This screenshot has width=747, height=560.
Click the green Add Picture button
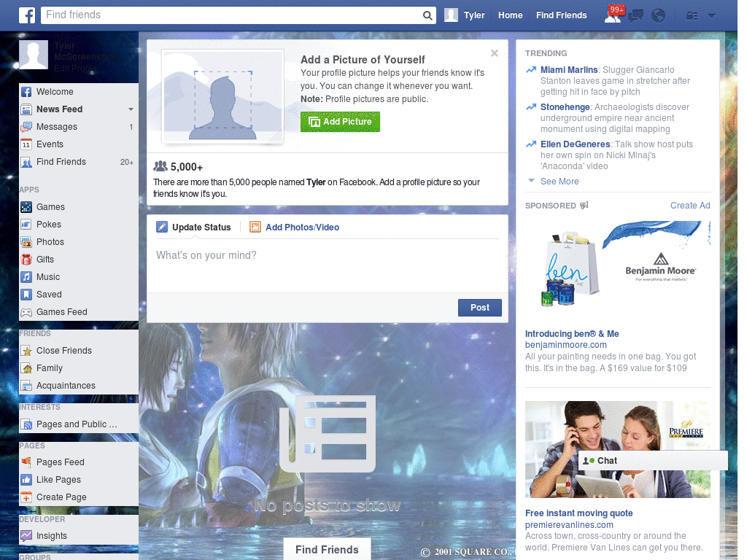[340, 122]
